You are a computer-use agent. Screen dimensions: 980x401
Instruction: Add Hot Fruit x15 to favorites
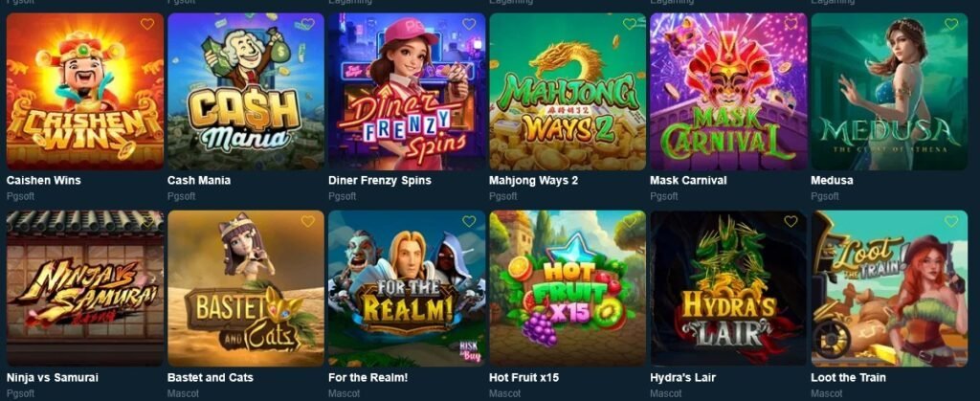[630, 222]
